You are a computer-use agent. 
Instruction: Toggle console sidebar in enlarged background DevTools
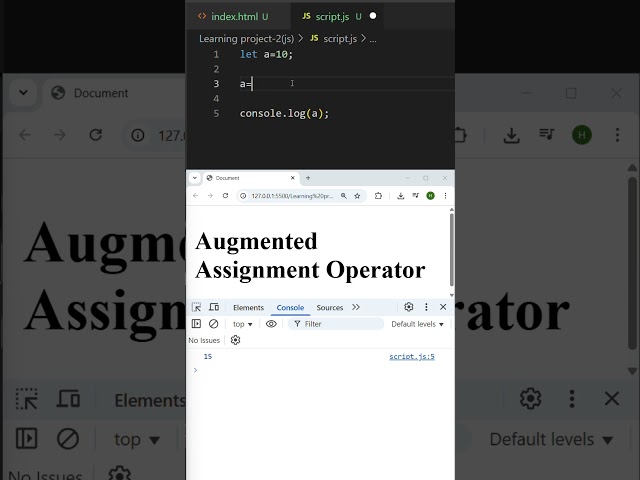pos(27,439)
